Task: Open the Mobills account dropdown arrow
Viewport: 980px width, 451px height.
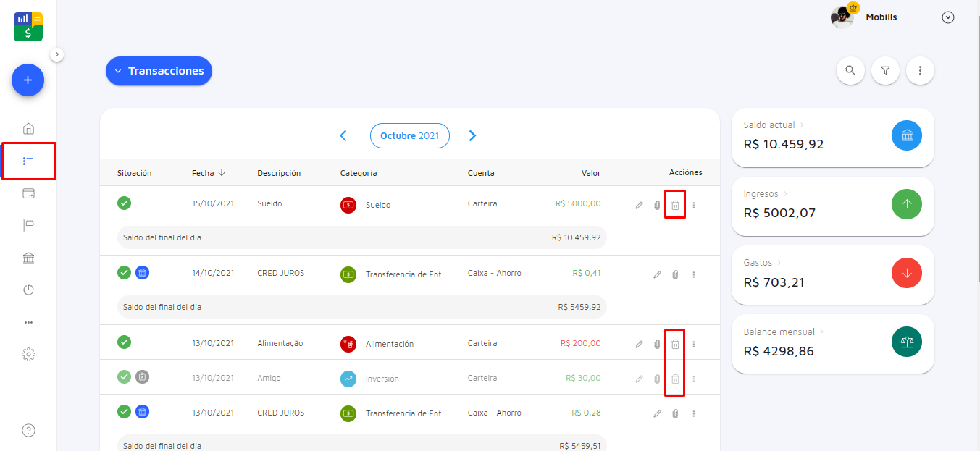Action: click(x=948, y=17)
